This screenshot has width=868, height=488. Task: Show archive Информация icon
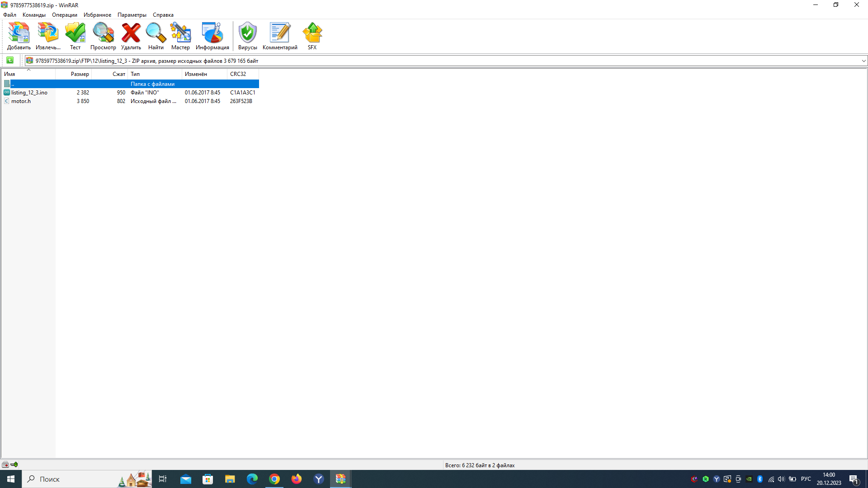(x=212, y=36)
